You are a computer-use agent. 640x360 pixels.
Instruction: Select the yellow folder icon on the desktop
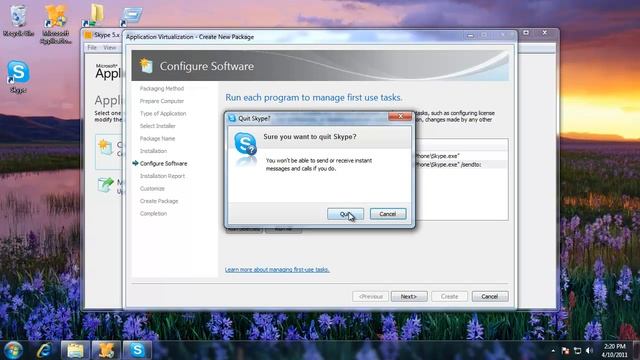coord(94,16)
